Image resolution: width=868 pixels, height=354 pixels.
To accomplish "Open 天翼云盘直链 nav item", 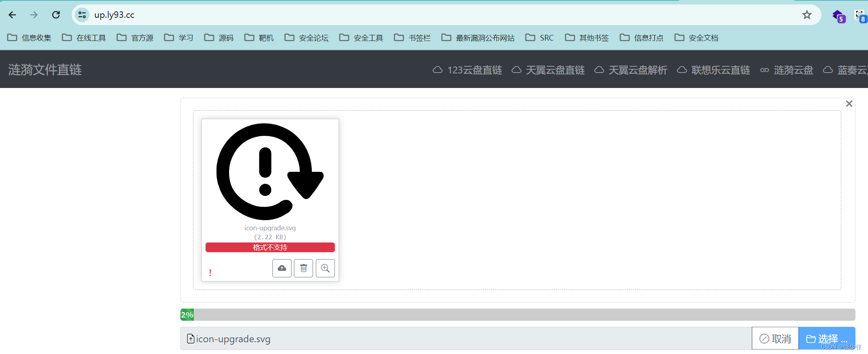I will tap(548, 70).
